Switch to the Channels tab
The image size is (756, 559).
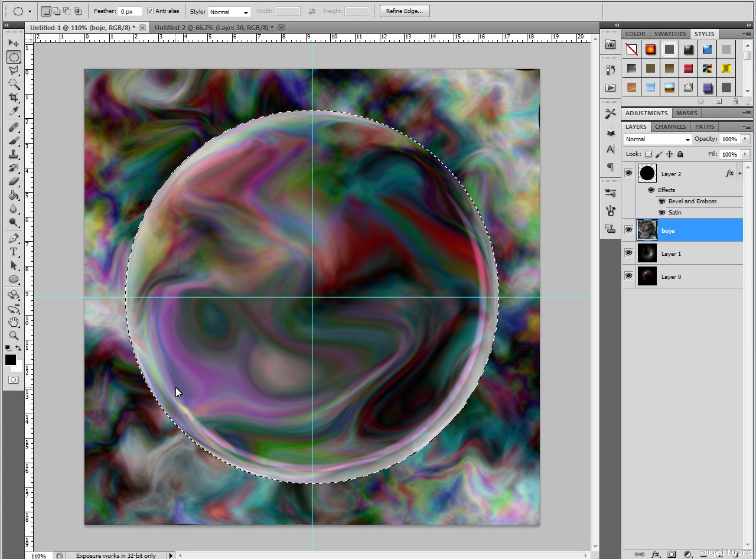(670, 126)
